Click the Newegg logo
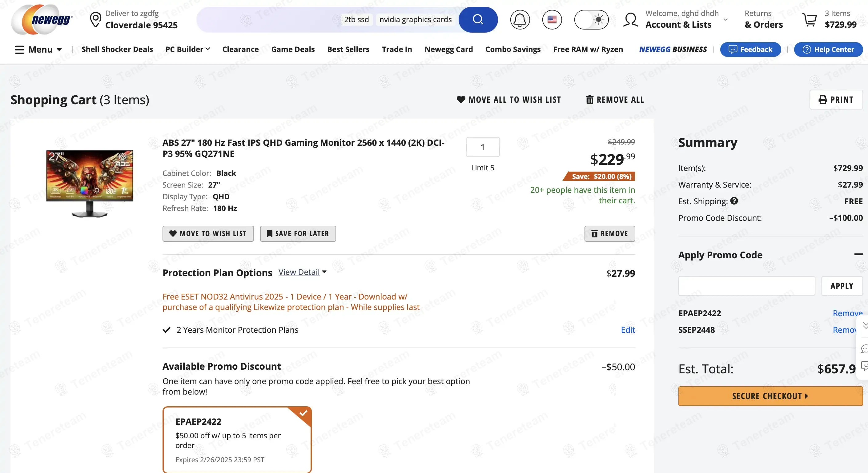This screenshot has height=473, width=868. (42, 19)
